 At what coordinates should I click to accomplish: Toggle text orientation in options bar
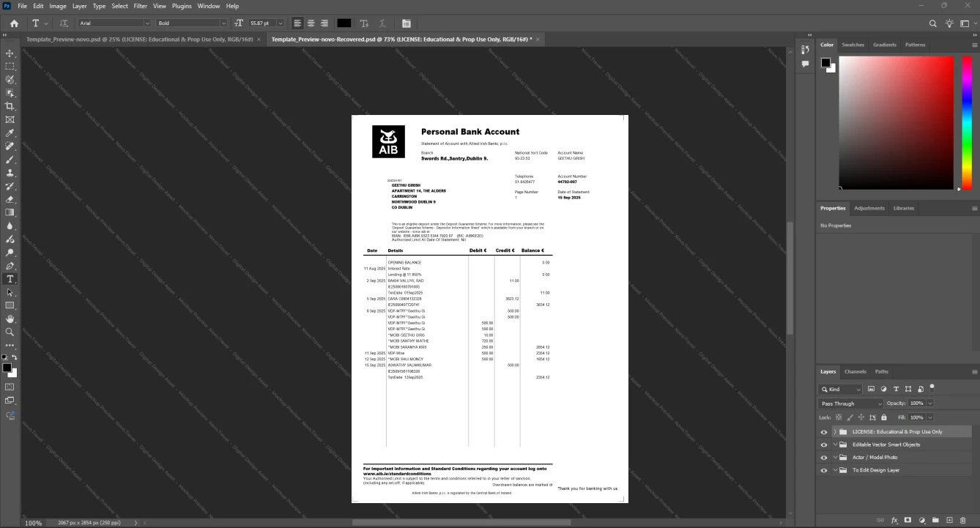click(64, 23)
